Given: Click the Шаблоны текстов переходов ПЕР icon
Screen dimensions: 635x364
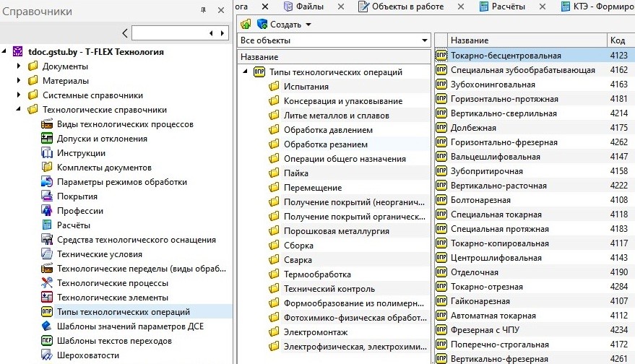Looking at the screenshot, I should 47,341.
